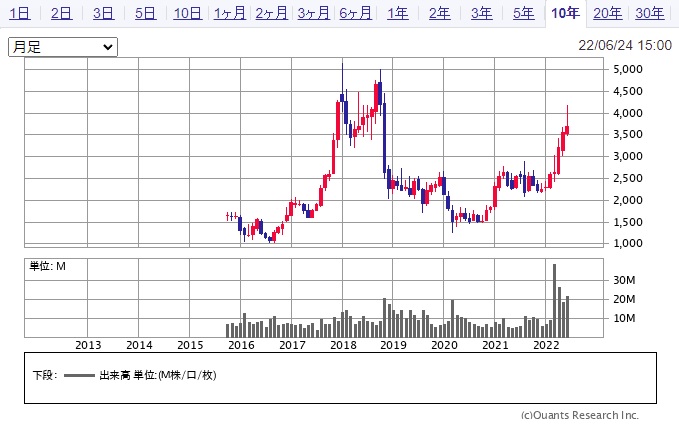This screenshot has width=679, height=425.
Task: Click the 3,000 price axis label
Action: point(627,156)
